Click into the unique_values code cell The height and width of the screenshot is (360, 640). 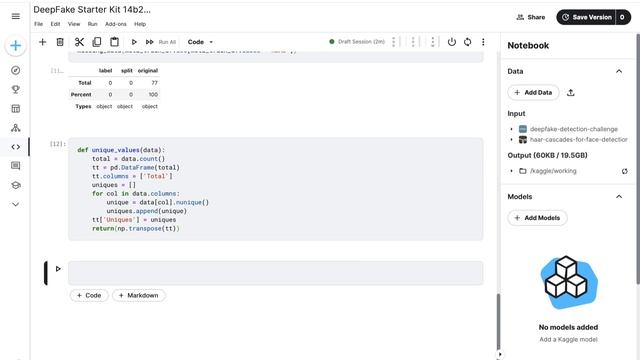click(x=276, y=189)
